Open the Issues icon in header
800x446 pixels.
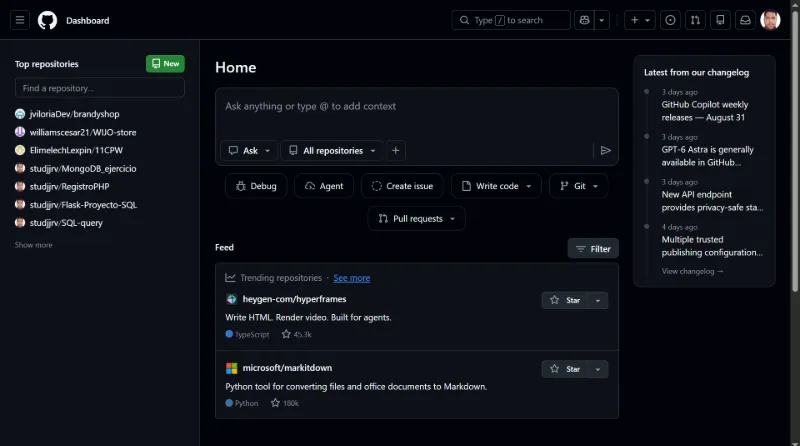coord(670,20)
